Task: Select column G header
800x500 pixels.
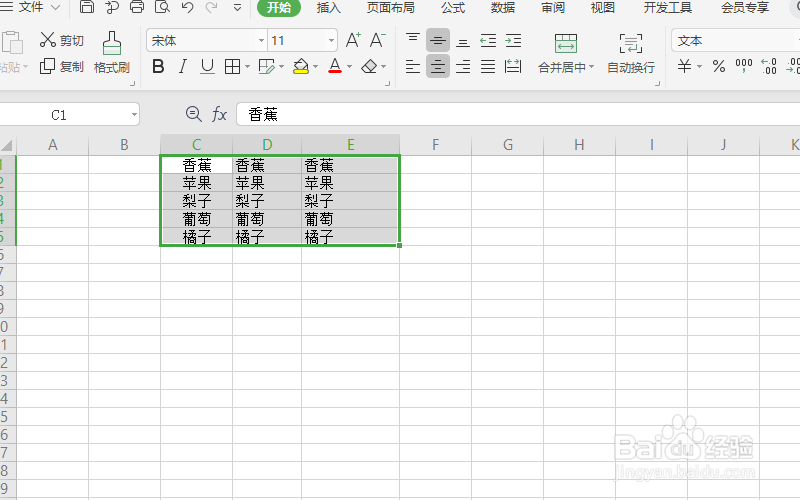Action: pos(508,145)
